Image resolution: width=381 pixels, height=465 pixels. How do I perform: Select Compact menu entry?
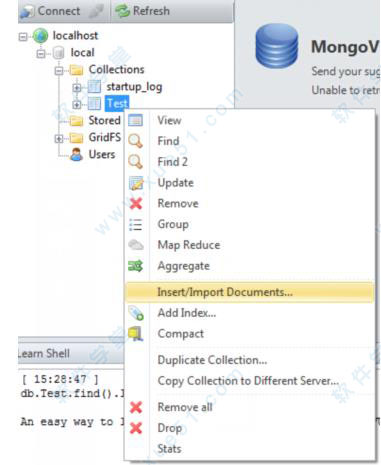(249, 334)
